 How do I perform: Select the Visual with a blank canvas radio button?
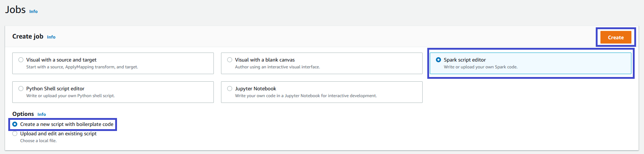pos(230,60)
